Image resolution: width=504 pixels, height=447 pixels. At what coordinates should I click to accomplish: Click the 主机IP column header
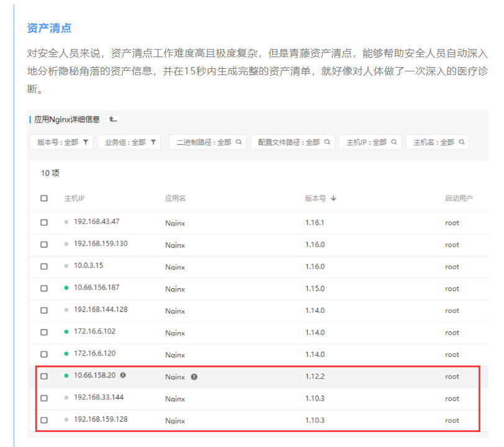coord(74,198)
